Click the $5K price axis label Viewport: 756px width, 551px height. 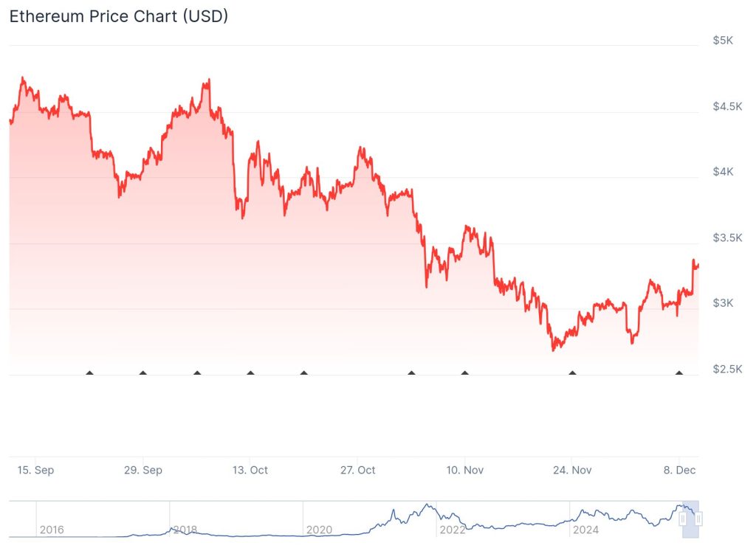(x=723, y=41)
